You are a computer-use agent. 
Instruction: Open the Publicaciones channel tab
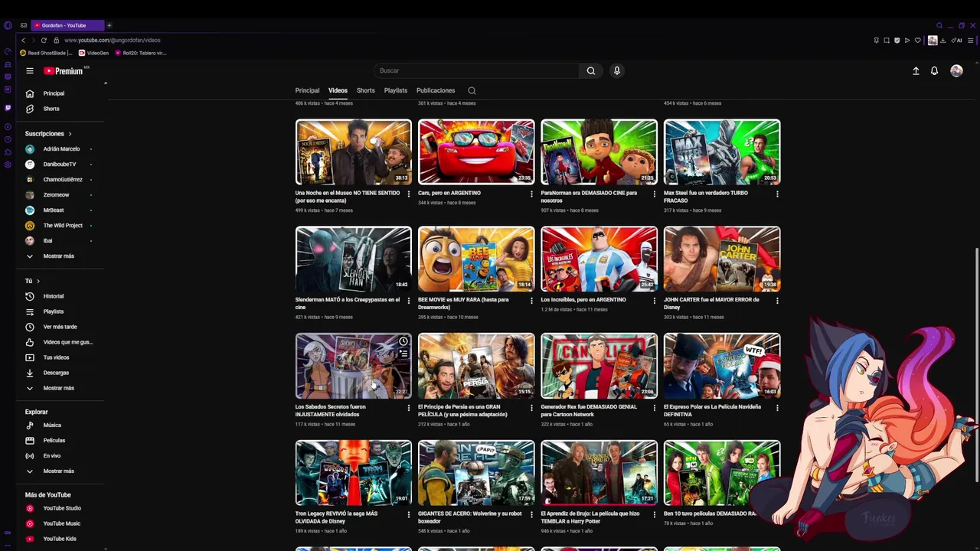(x=436, y=90)
